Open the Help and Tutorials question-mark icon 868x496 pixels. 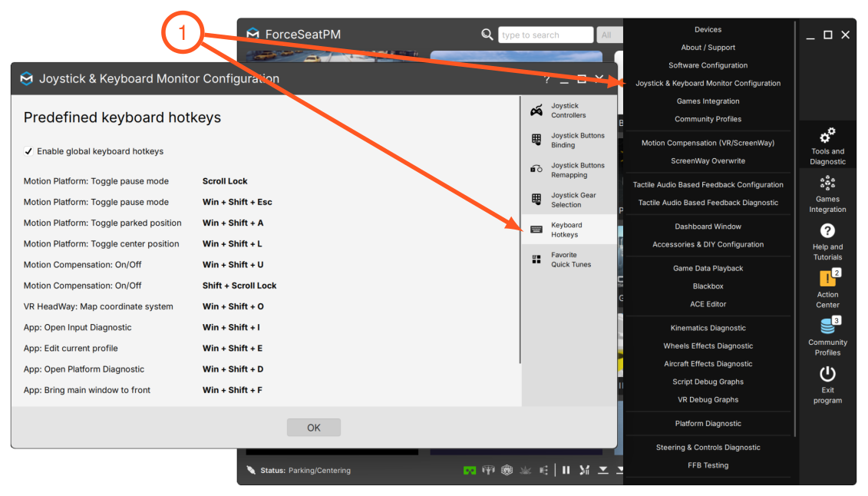(x=827, y=231)
